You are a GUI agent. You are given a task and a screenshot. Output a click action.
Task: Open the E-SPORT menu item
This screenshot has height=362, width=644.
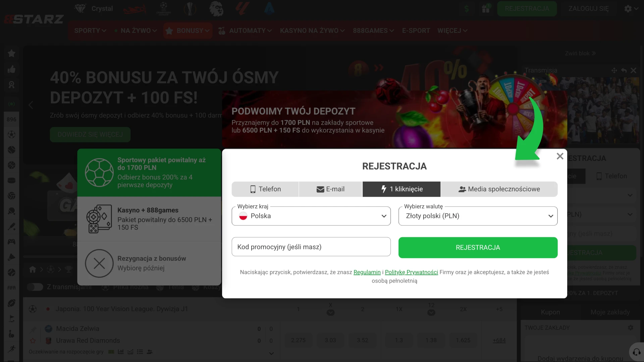pyautogui.click(x=416, y=31)
